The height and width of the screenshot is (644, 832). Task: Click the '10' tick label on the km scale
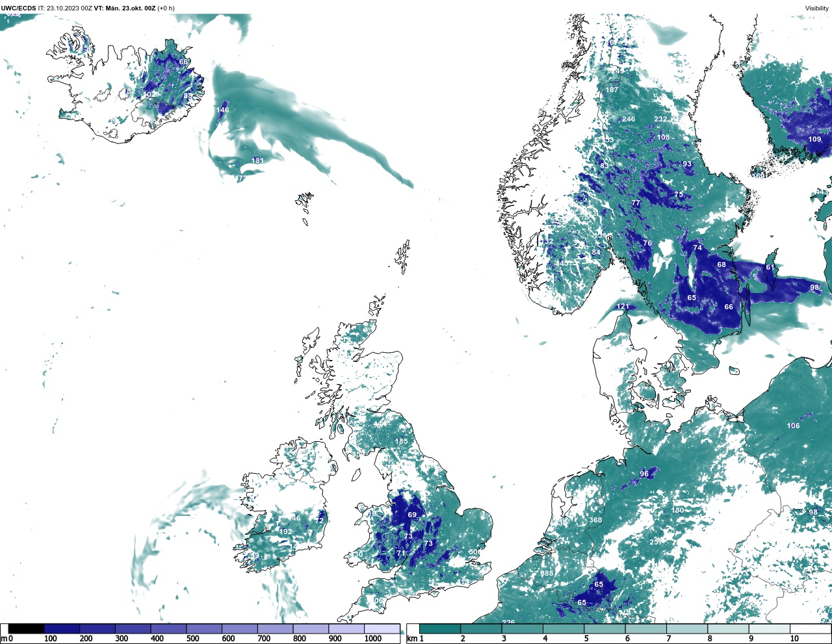tap(794, 639)
